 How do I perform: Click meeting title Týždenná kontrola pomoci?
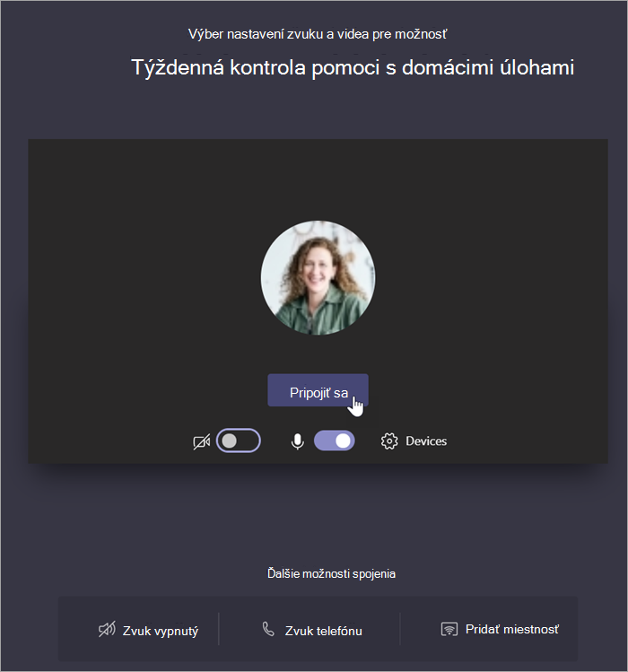(x=353, y=67)
